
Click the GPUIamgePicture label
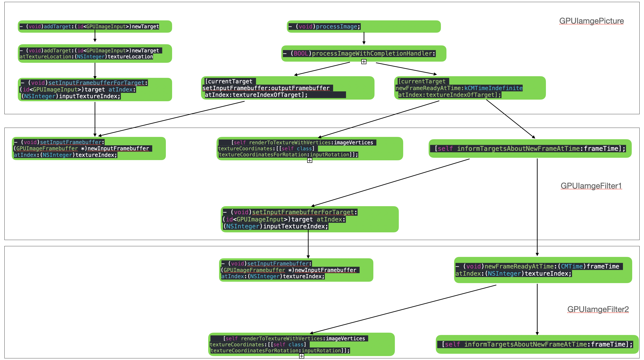coord(591,21)
